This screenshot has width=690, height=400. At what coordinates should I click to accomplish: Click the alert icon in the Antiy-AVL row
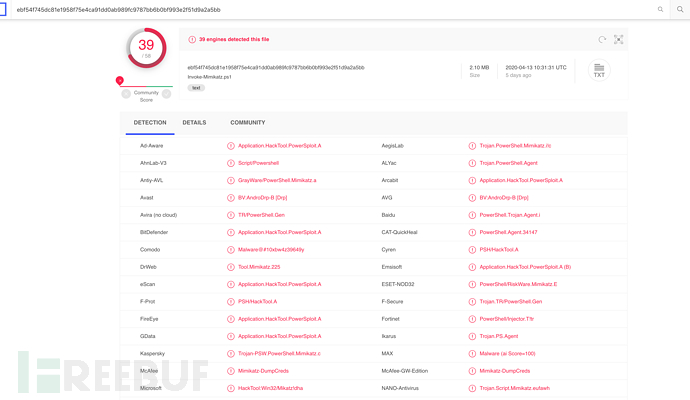(231, 180)
